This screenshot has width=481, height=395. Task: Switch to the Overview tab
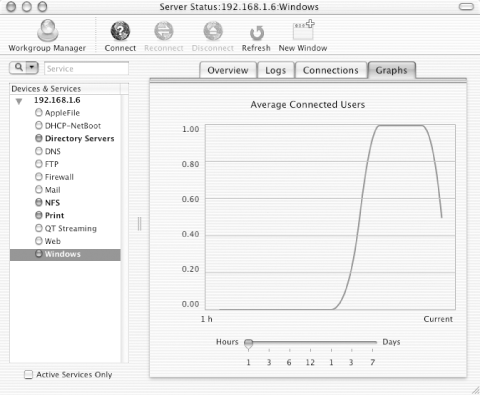(x=228, y=70)
